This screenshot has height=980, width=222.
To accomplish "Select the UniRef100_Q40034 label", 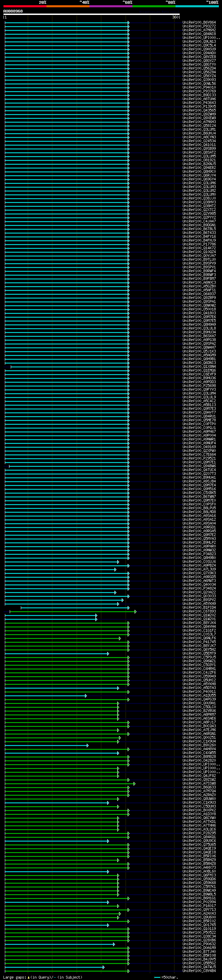I will pyautogui.click(x=199, y=585).
